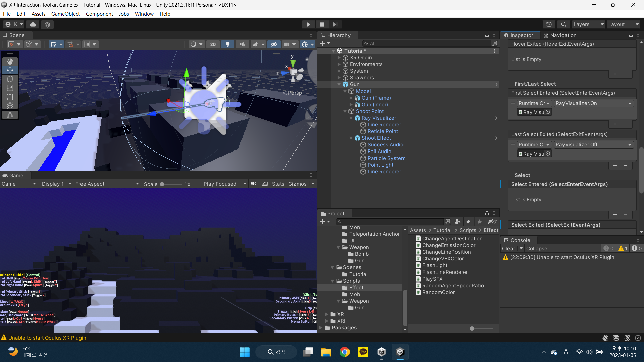The image size is (644, 362).
Task: Open Windows Start menu
Action: pyautogui.click(x=245, y=352)
